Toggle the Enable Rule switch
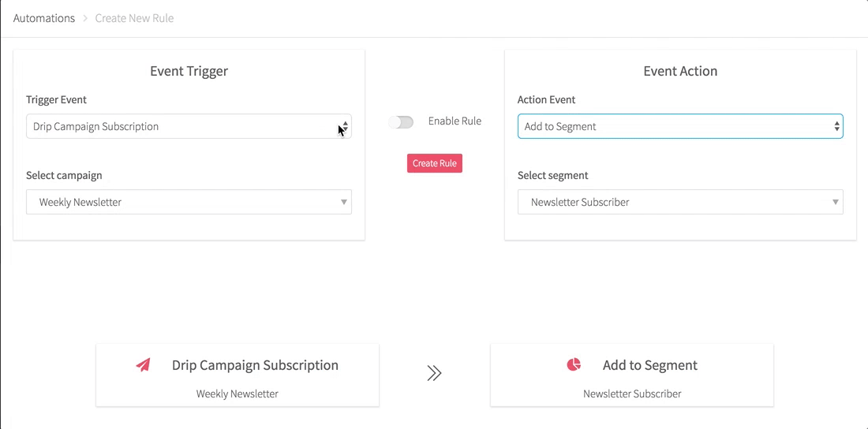Image resolution: width=868 pixels, height=429 pixels. (401, 121)
